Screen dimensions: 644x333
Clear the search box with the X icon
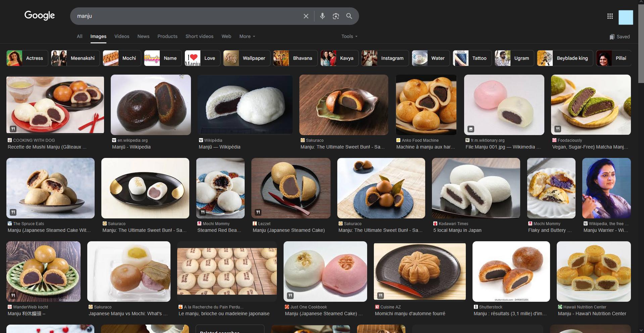point(306,16)
